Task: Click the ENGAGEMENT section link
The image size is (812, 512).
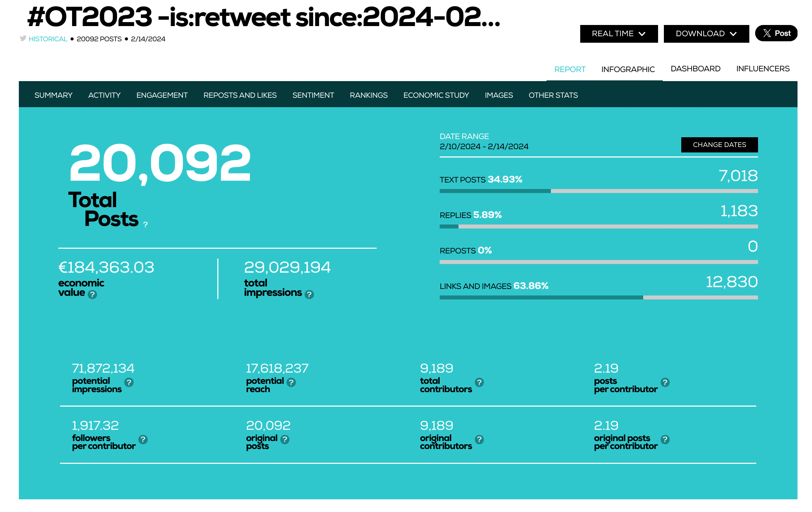Action: tap(162, 95)
